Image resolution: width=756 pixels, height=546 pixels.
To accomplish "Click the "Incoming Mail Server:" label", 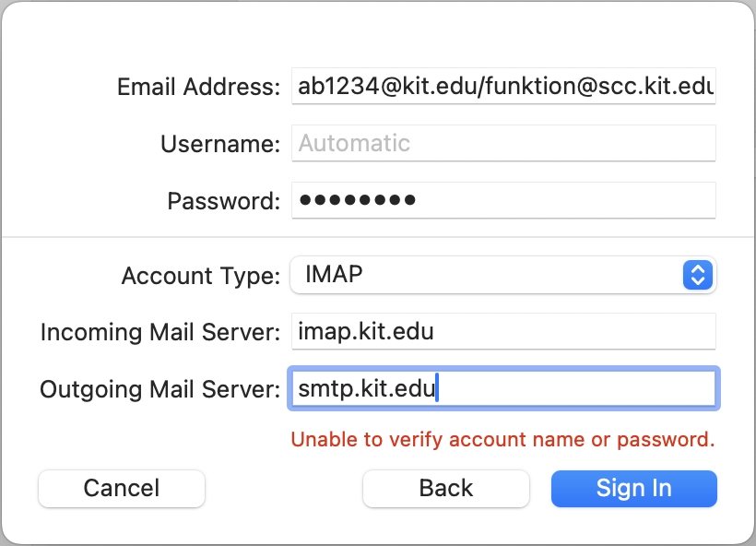I will coord(159,333).
